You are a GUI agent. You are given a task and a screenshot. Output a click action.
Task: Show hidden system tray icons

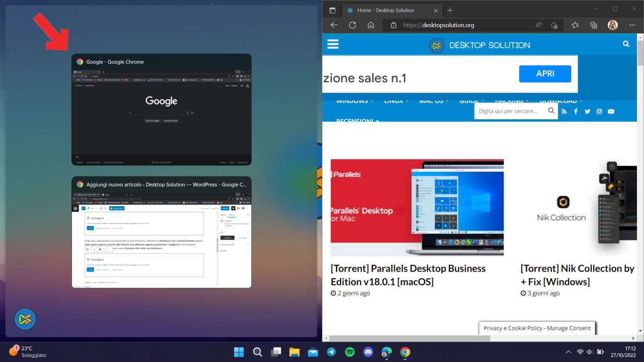[569, 352]
